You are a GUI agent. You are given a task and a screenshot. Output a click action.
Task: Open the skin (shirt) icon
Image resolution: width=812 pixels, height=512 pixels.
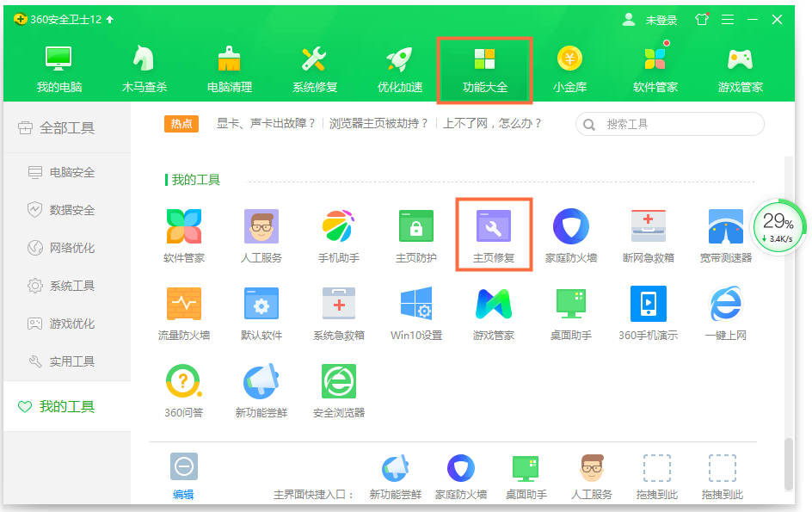702,20
